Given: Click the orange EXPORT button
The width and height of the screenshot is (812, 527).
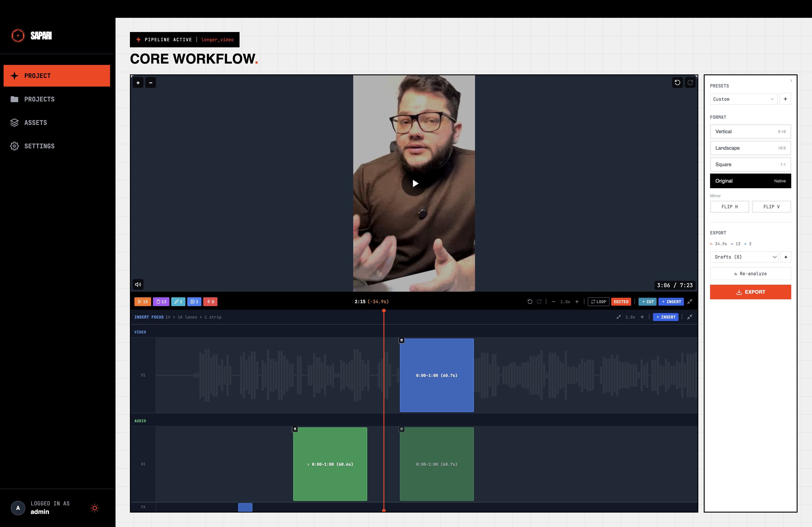Looking at the screenshot, I should coord(750,292).
